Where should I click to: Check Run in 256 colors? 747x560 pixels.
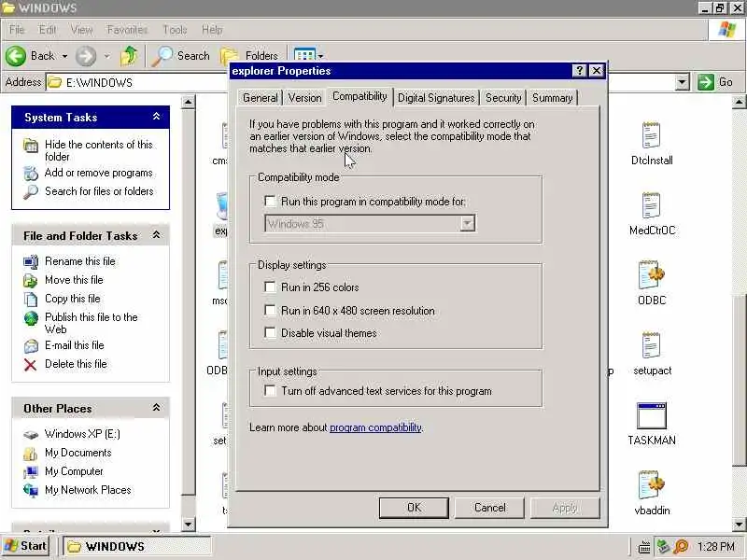click(x=270, y=287)
